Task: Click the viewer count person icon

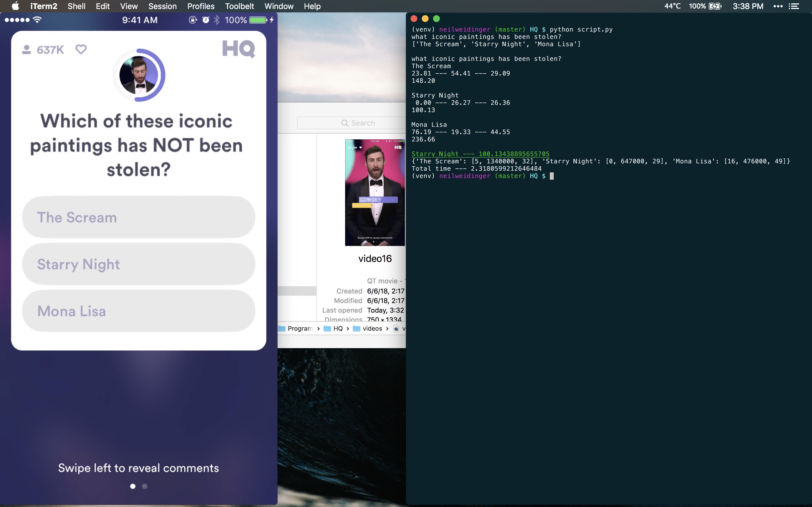Action: [x=27, y=50]
